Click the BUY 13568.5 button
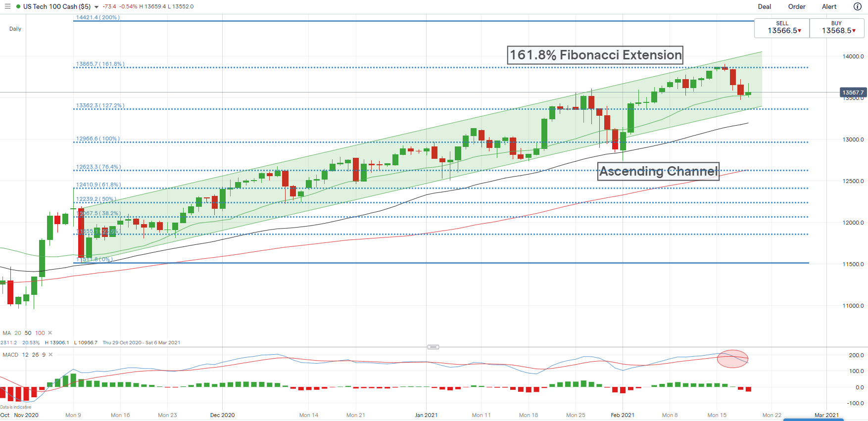 (x=837, y=28)
